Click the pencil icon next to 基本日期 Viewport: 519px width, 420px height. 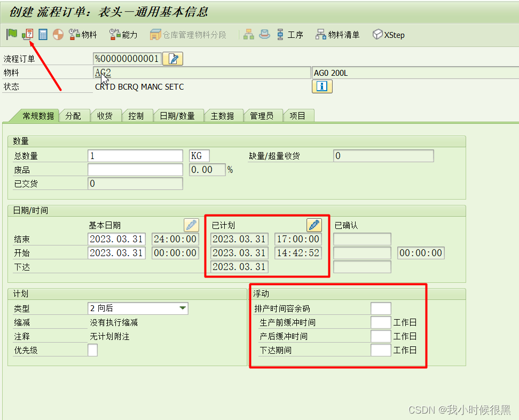coord(191,225)
